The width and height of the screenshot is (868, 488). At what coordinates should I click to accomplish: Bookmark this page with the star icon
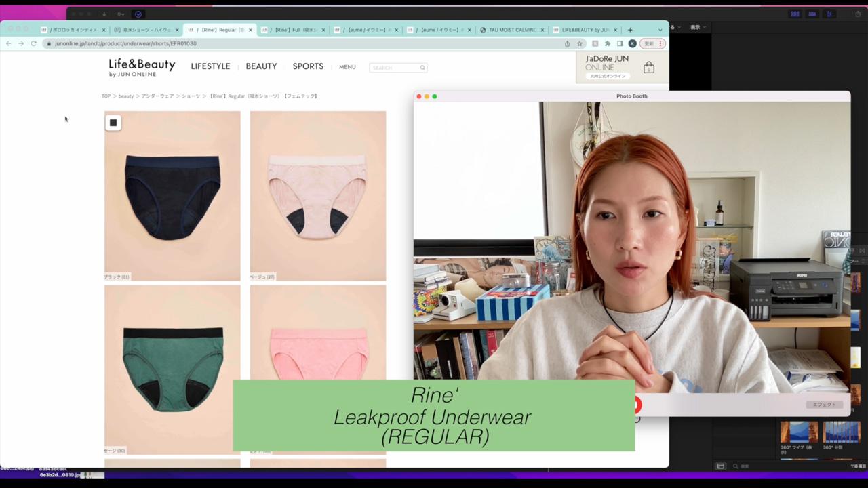point(580,43)
